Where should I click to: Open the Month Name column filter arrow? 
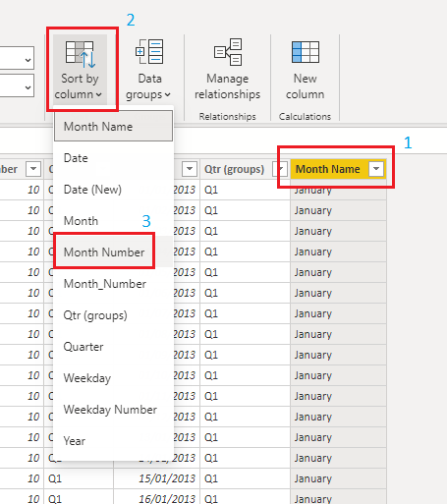[x=376, y=169]
